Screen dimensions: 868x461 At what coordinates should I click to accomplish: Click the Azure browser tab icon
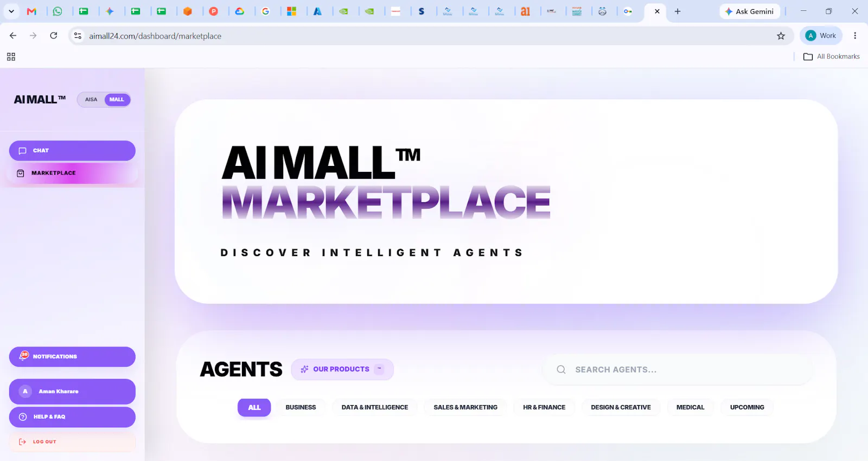pos(318,11)
